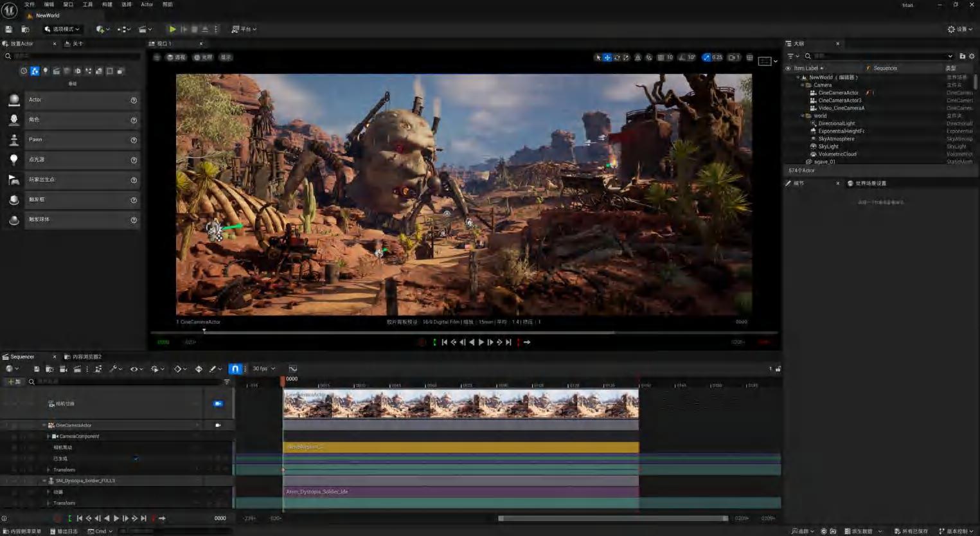
Task: Open Sequencer view options eye dropdown
Action: (136, 369)
